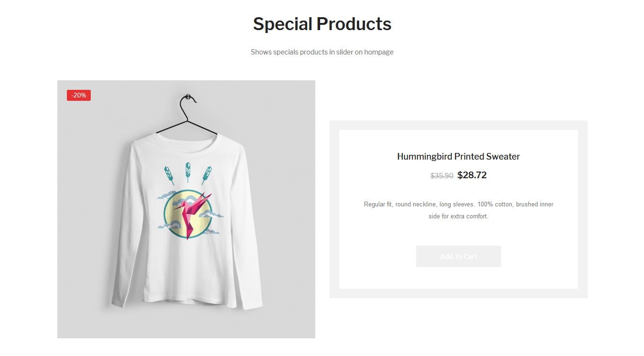Image resolution: width=644 pixels, height=356 pixels.
Task: Click the red -20% discount badge
Action: point(79,96)
